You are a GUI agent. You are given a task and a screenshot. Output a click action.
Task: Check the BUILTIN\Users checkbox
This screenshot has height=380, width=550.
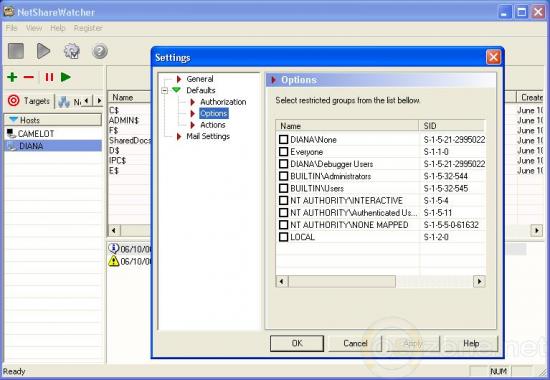(x=283, y=188)
